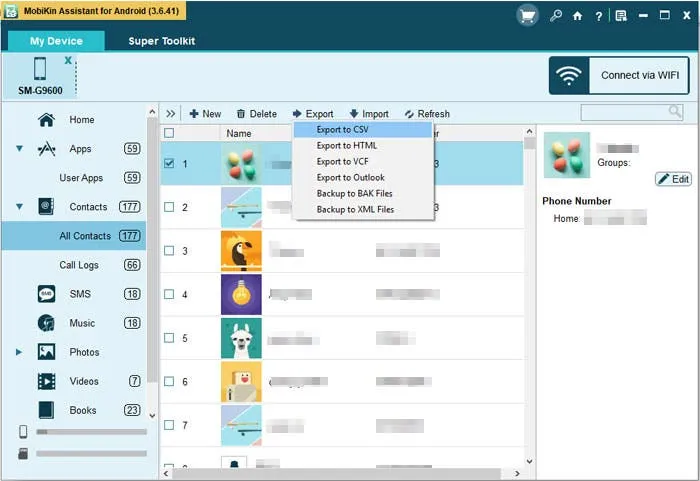
Task: Click sidebar scroll down arrow
Action: point(152,415)
